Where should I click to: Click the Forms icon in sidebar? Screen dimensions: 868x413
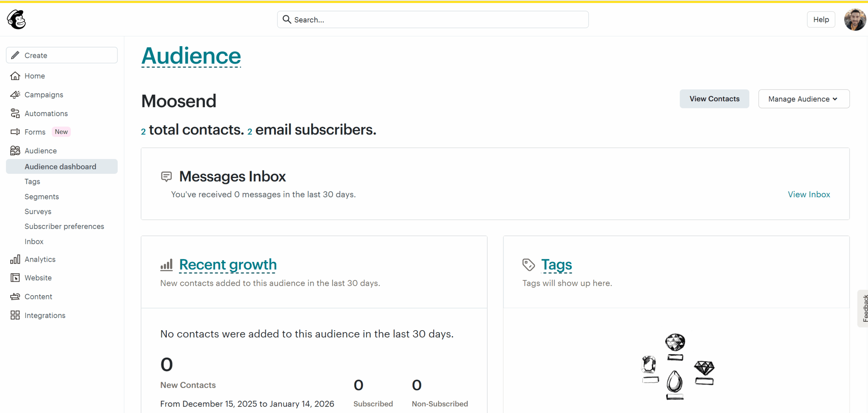tap(15, 132)
